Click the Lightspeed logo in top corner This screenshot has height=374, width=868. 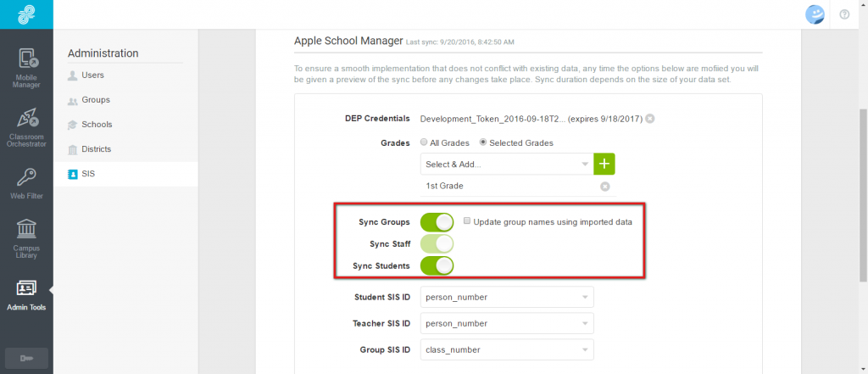click(26, 14)
